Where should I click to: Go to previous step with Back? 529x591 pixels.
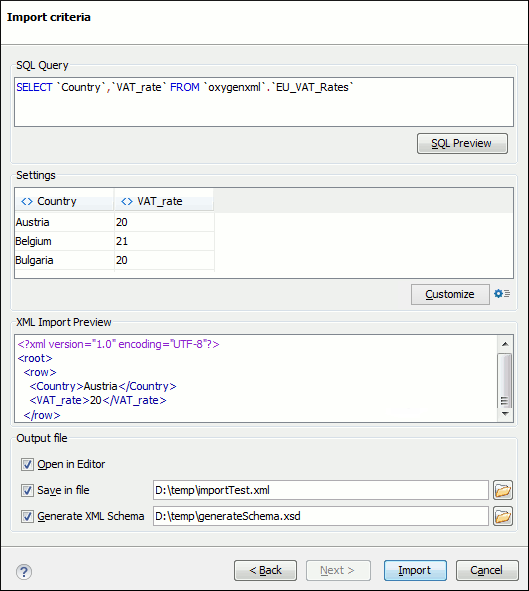[265, 570]
